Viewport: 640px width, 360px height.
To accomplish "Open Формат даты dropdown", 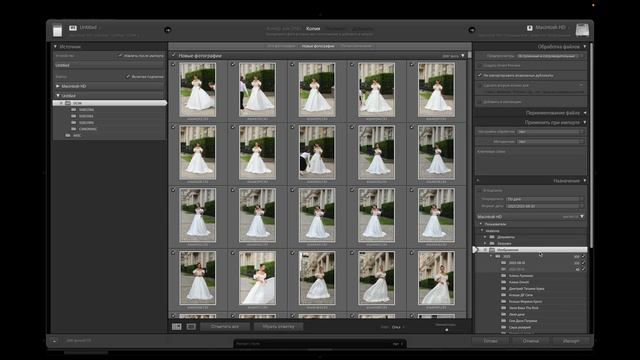I will pyautogui.click(x=544, y=207).
